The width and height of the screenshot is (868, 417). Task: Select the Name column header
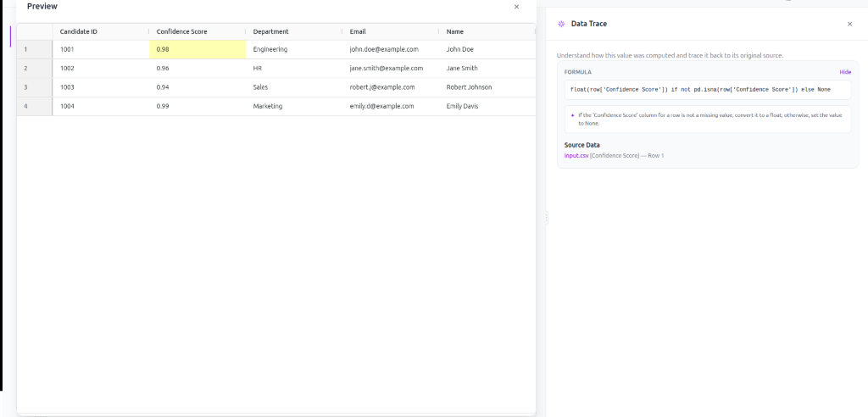[487, 31]
